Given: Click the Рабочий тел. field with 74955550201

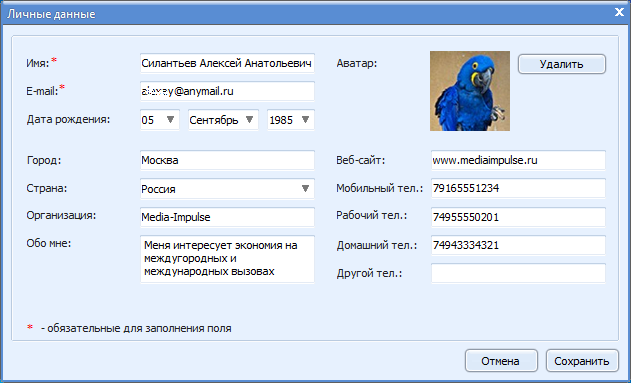Looking at the screenshot, I should click(x=518, y=217).
